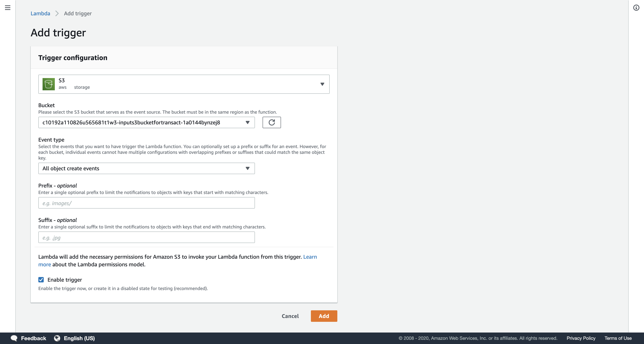Open the hamburger navigation menu icon
The image size is (644, 344).
(x=8, y=8)
